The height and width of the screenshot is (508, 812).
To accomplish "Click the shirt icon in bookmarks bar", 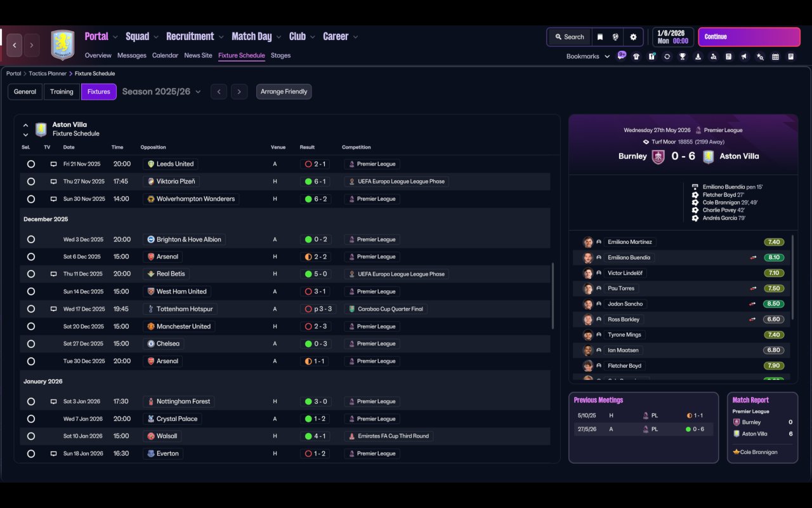I will [x=636, y=57].
